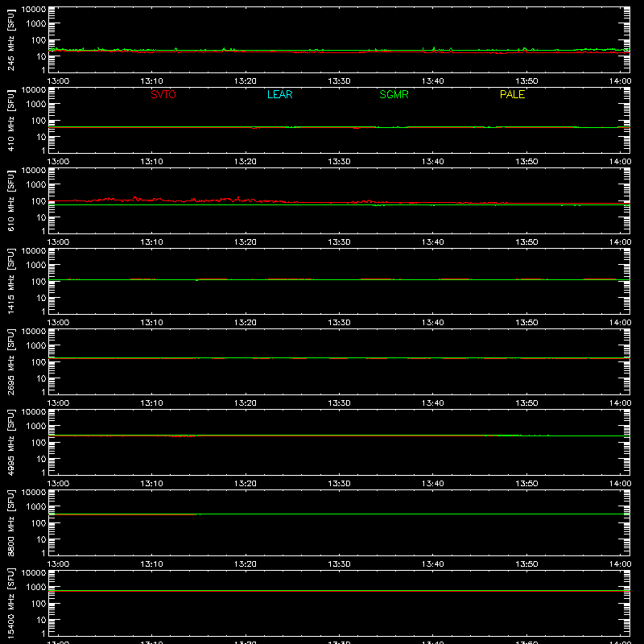The image size is (644, 644).
Task: Click 13:40 time label below 1415 MHz panel
Action: pos(432,323)
